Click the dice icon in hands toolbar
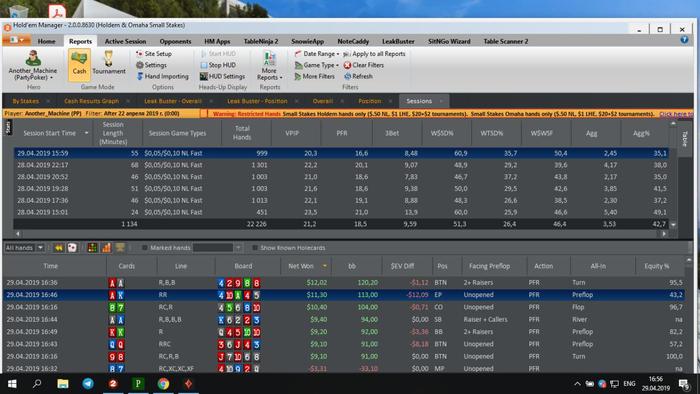 (x=72, y=248)
